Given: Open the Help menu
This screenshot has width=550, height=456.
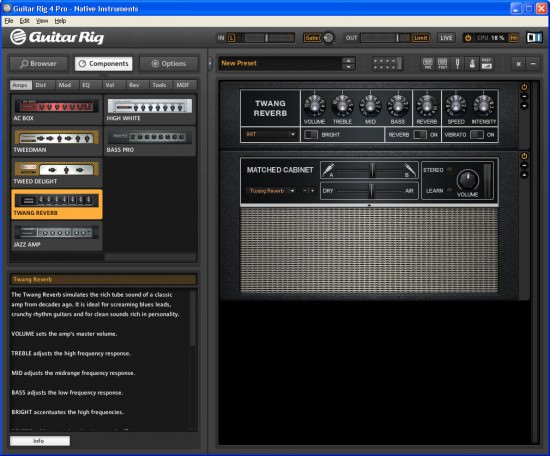Looking at the screenshot, I should click(60, 21).
